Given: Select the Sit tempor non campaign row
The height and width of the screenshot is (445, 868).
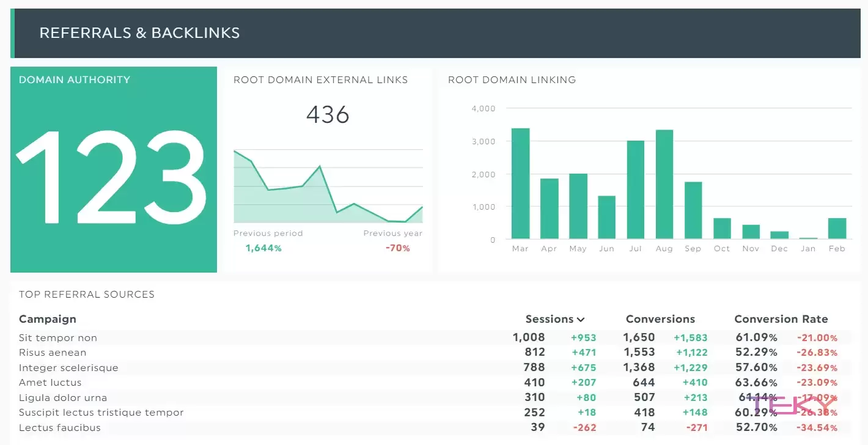Looking at the screenshot, I should point(58,338).
